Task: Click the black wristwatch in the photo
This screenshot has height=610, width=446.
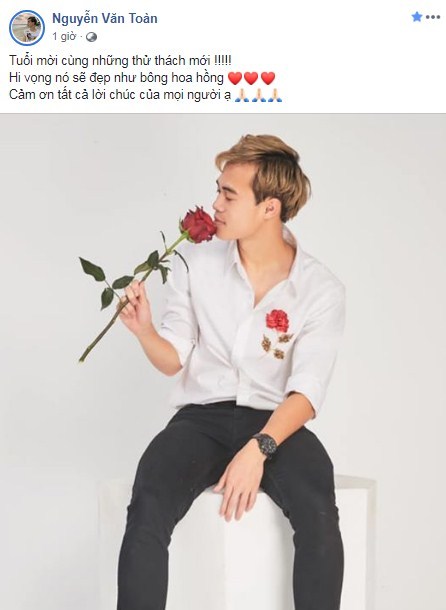Action: (x=265, y=445)
